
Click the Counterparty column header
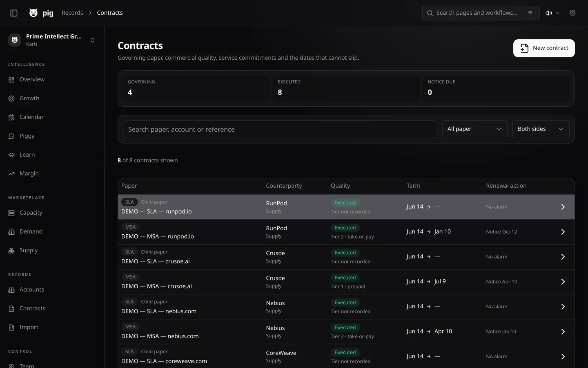pos(284,186)
